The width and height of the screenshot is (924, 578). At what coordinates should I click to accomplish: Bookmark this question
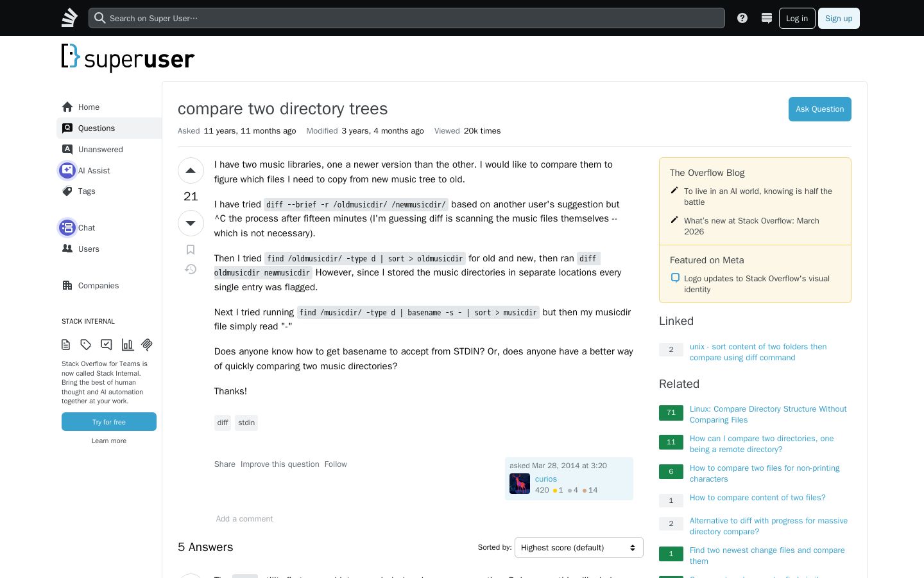(x=191, y=250)
